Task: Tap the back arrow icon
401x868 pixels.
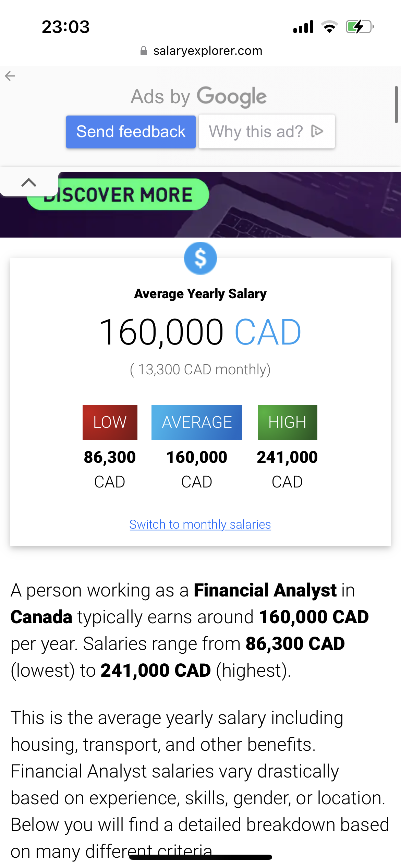Action: pyautogui.click(x=10, y=76)
